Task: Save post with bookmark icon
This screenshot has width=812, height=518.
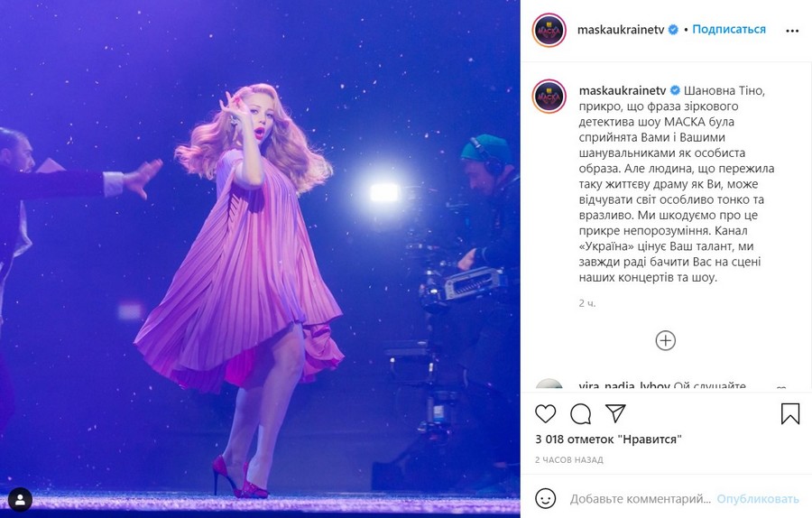Action: [x=790, y=414]
